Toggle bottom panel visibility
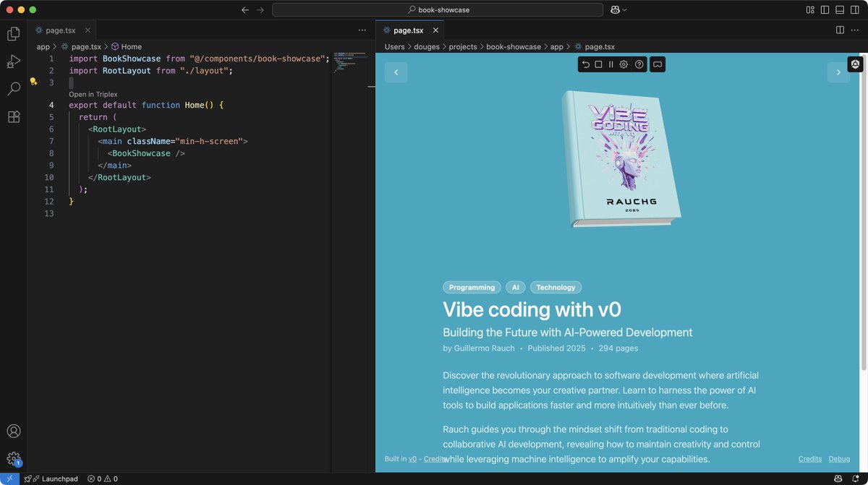Viewport: 868px width, 485px height. [840, 9]
